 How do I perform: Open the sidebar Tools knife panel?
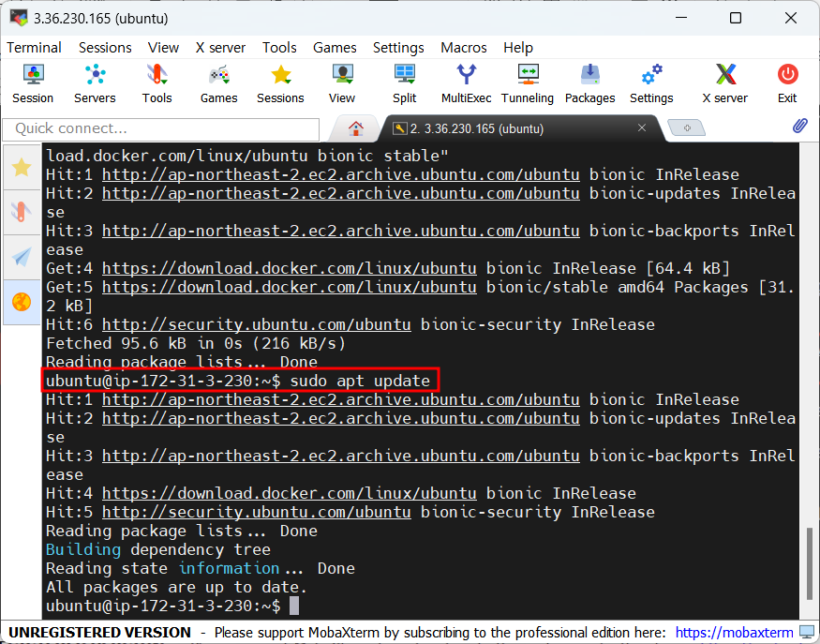click(x=22, y=212)
